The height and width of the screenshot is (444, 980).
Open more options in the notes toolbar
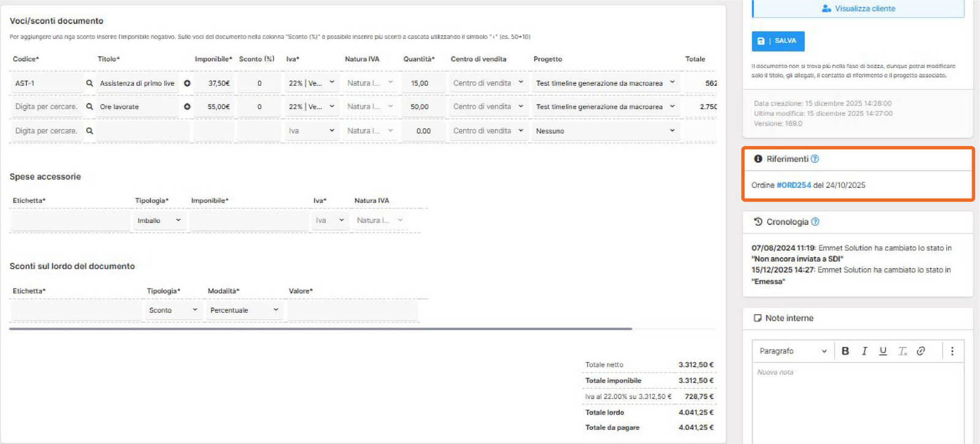952,351
